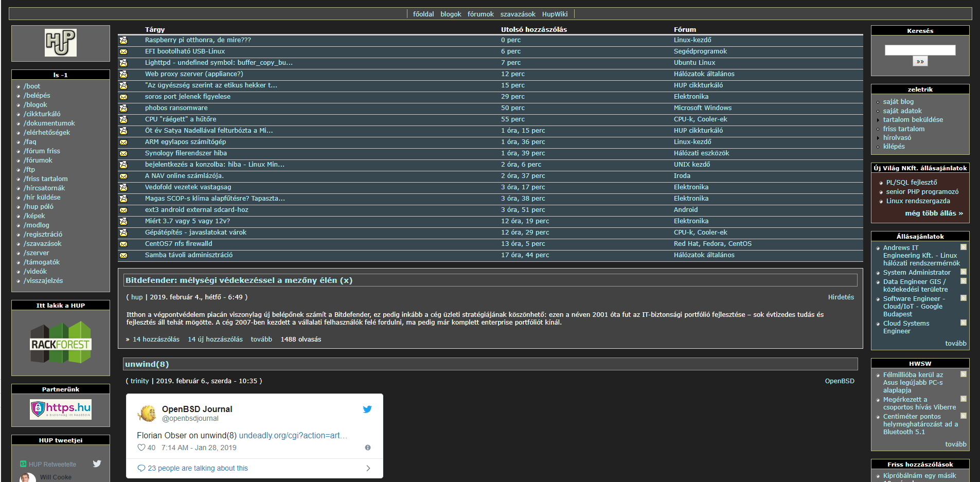Click the Twitter icon in the HUP tweetjei box
Image resolution: width=980 pixels, height=482 pixels.
coord(97,463)
